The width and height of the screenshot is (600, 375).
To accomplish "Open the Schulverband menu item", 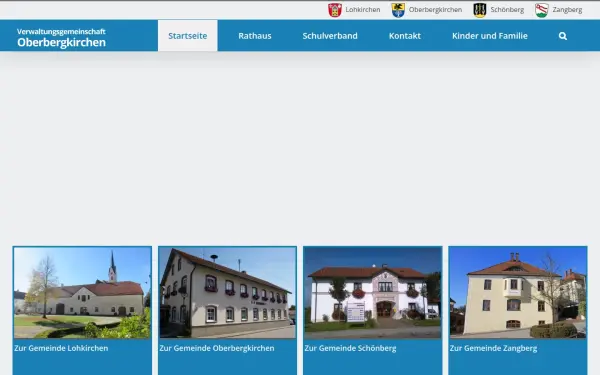I will [x=330, y=36].
